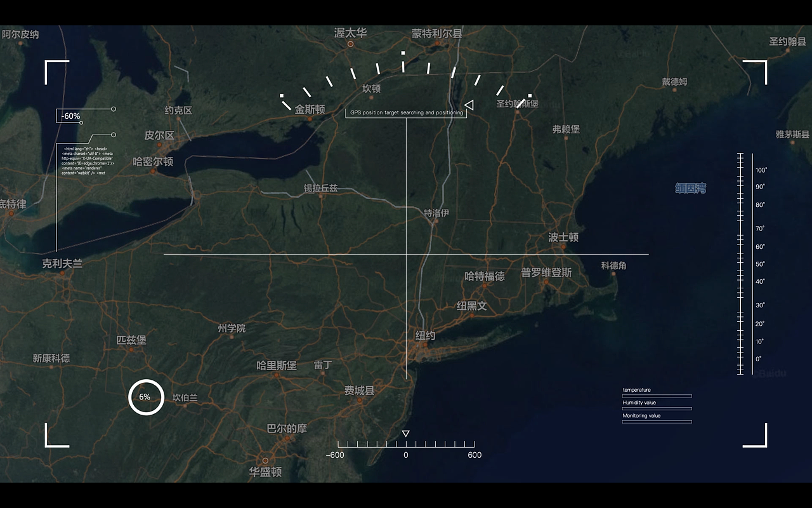Screen dimensions: 812x508
Task: Click the 克利夫兰 city label on map
Action: pyautogui.click(x=62, y=263)
